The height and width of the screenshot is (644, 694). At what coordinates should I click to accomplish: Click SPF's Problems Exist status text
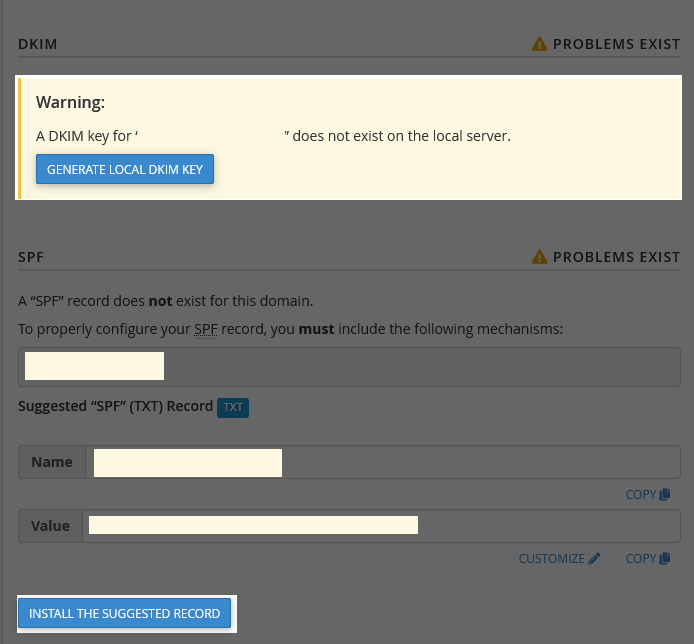[616, 257]
